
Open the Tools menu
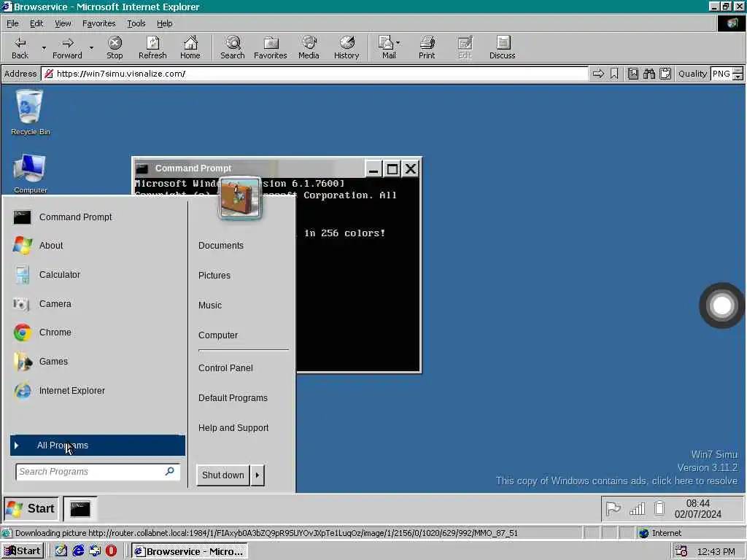(x=136, y=23)
